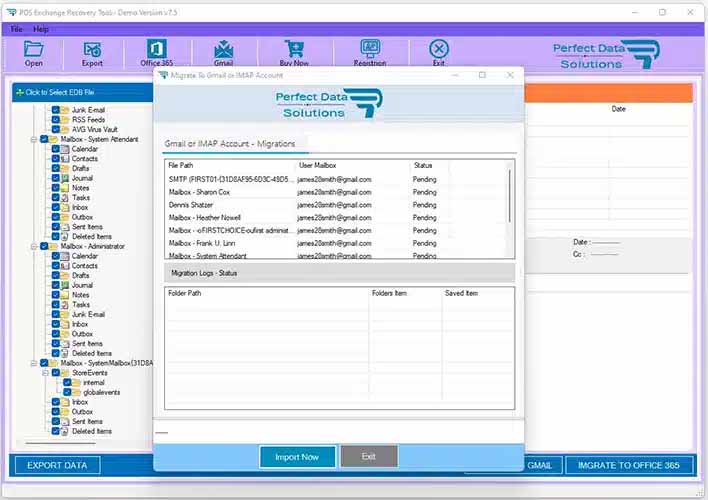Click the globalevents folder icon
Viewport: 708px width, 500px height.
tap(76, 393)
